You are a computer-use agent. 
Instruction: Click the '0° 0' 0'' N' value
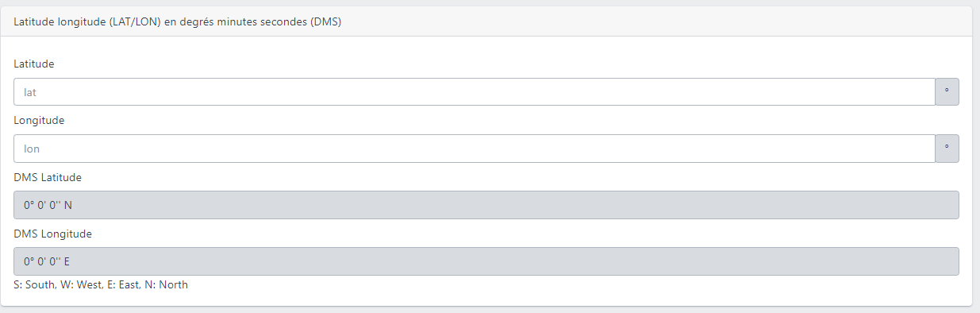48,205
